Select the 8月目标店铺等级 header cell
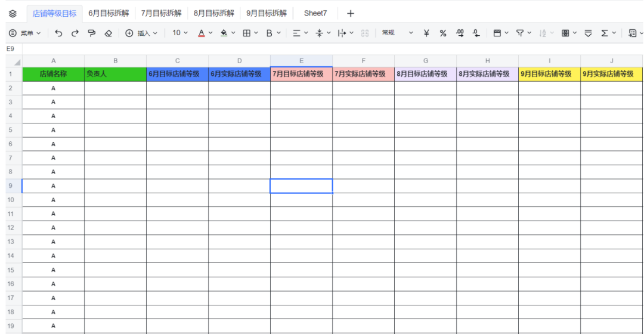Viewport: 644px width, 334px height. tap(426, 74)
